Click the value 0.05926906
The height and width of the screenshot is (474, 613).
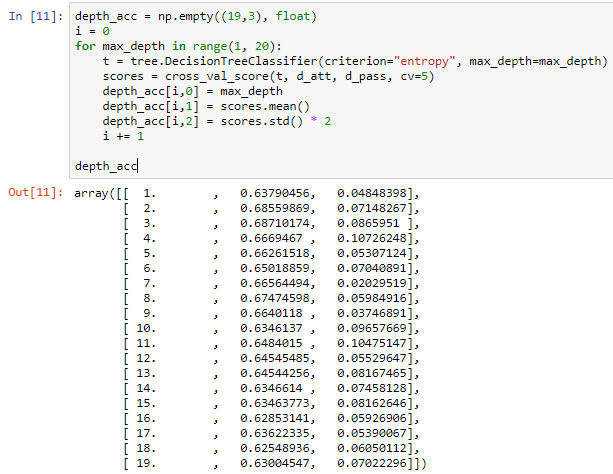coord(372,418)
